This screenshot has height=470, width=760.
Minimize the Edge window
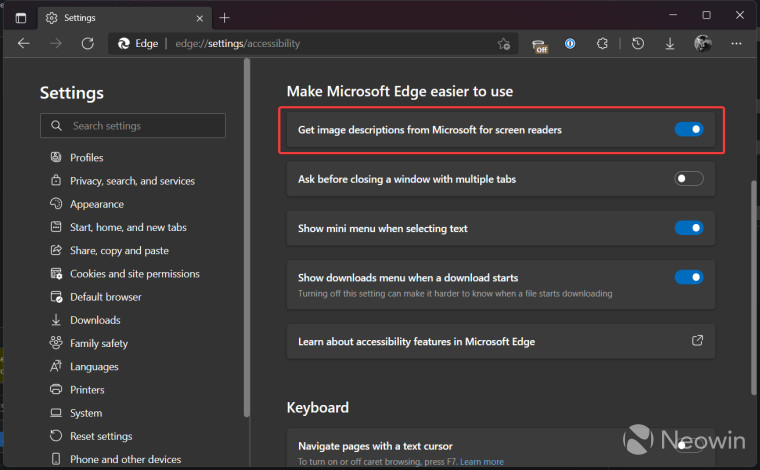click(673, 15)
